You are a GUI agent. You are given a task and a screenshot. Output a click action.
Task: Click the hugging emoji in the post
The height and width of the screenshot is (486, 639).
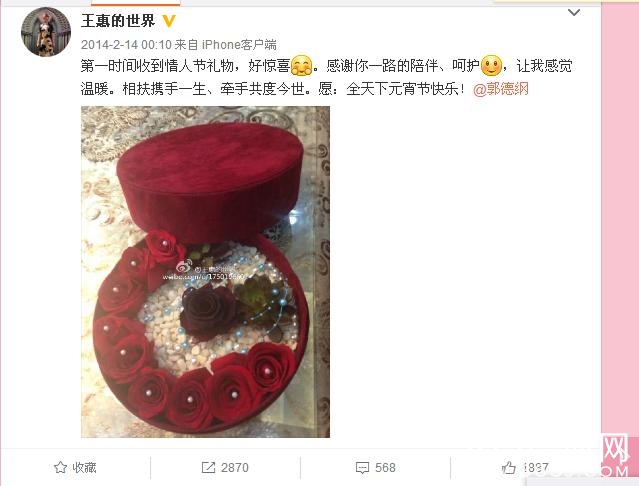(302, 66)
